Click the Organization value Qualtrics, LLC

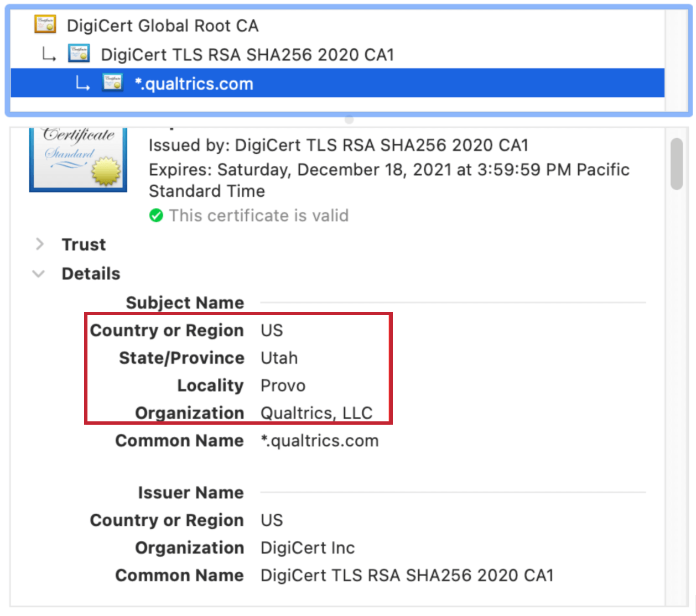click(x=316, y=413)
